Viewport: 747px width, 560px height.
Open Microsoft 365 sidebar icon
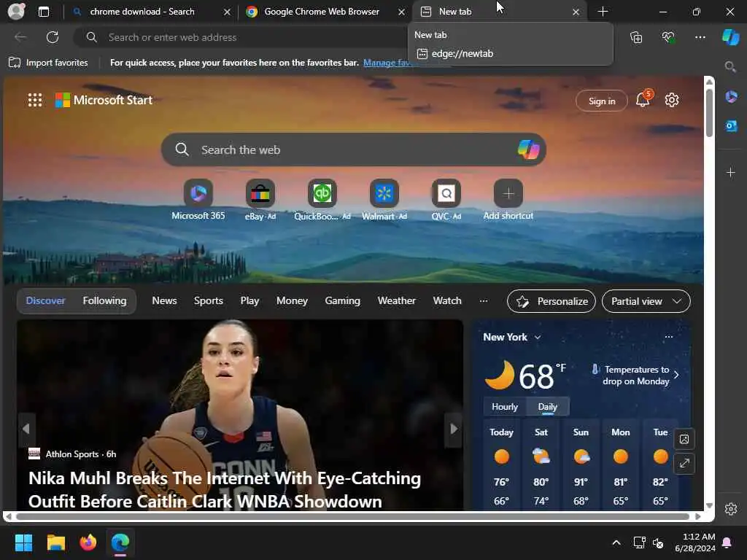tap(731, 97)
